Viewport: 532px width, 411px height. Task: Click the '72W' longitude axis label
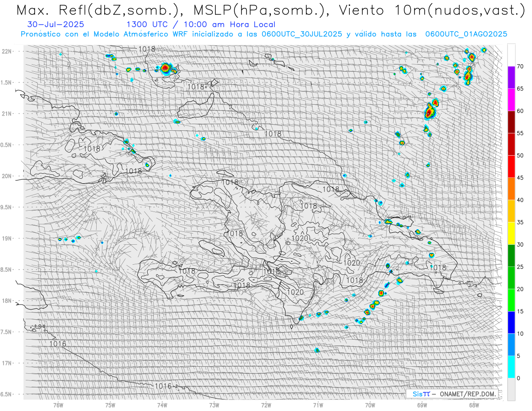pyautogui.click(x=266, y=405)
